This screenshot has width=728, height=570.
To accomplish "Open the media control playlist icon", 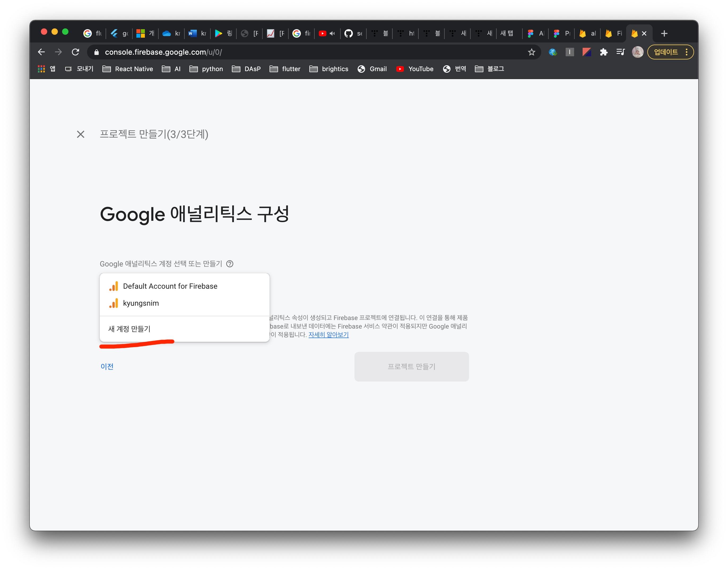I will click(620, 52).
